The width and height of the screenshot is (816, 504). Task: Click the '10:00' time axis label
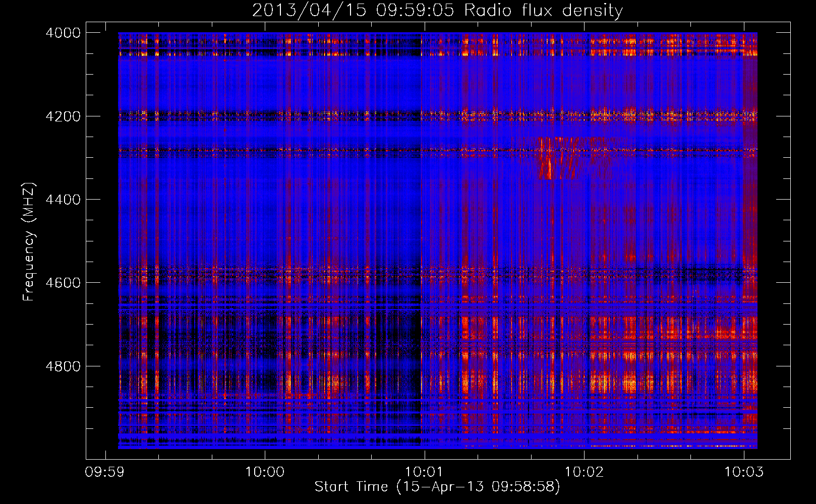pyautogui.click(x=265, y=472)
